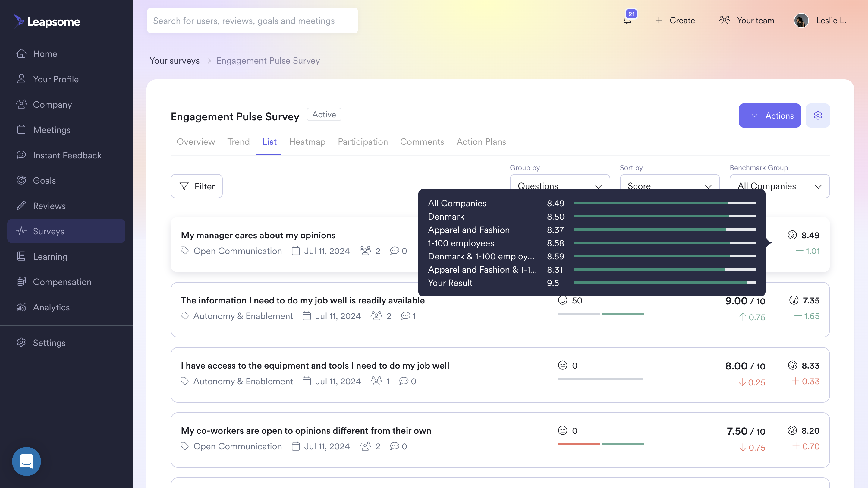This screenshot has width=868, height=488.
Task: Click Leslie L. profile avatar
Action: pyautogui.click(x=801, y=21)
